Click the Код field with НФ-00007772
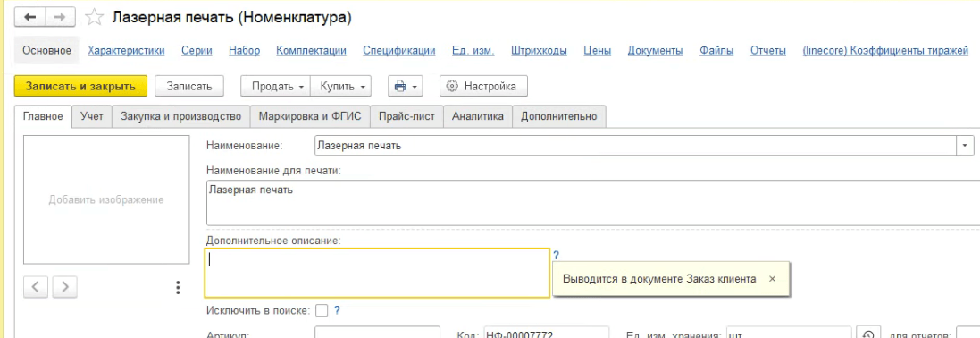980x338 pixels. tap(546, 333)
